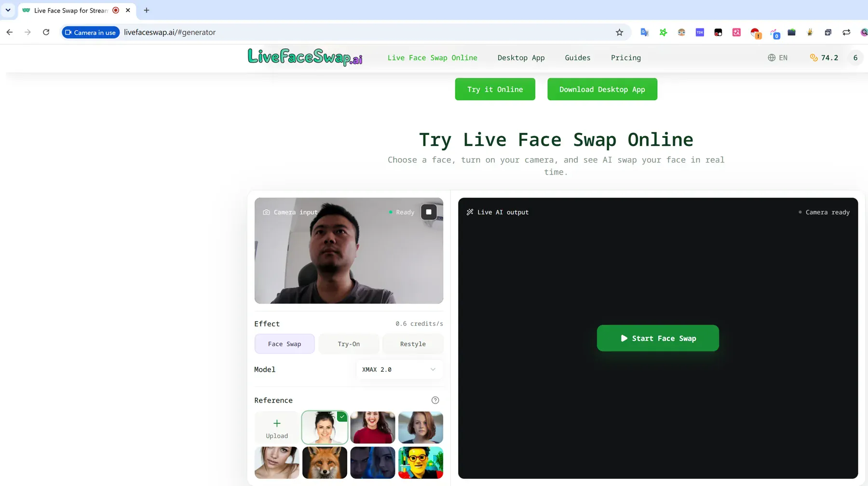868x486 pixels.
Task: Select the cartoon glasses character reference
Action: pyautogui.click(x=420, y=463)
